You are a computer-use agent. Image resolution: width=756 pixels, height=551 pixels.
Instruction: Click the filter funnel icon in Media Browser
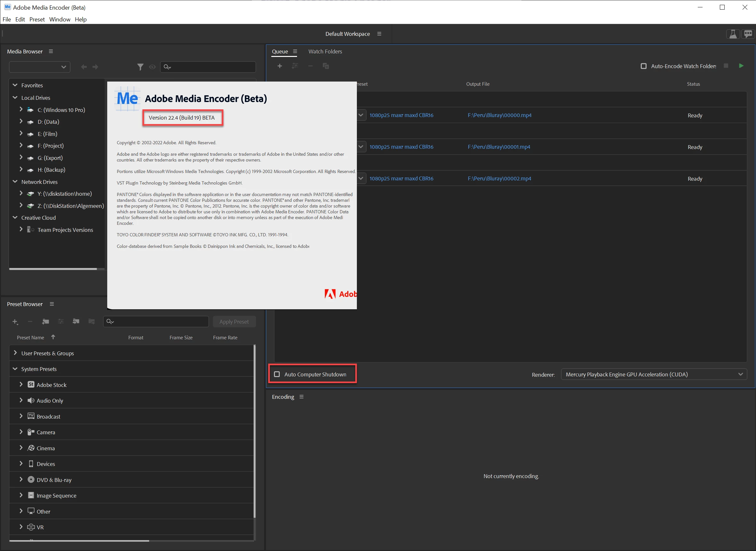point(140,67)
